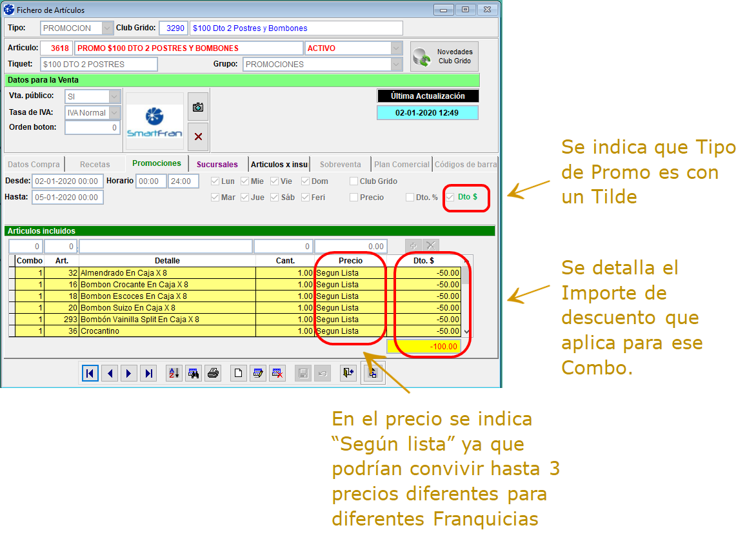
Task: Open the Tipo dropdown showing PROMOCION
Action: [107, 28]
